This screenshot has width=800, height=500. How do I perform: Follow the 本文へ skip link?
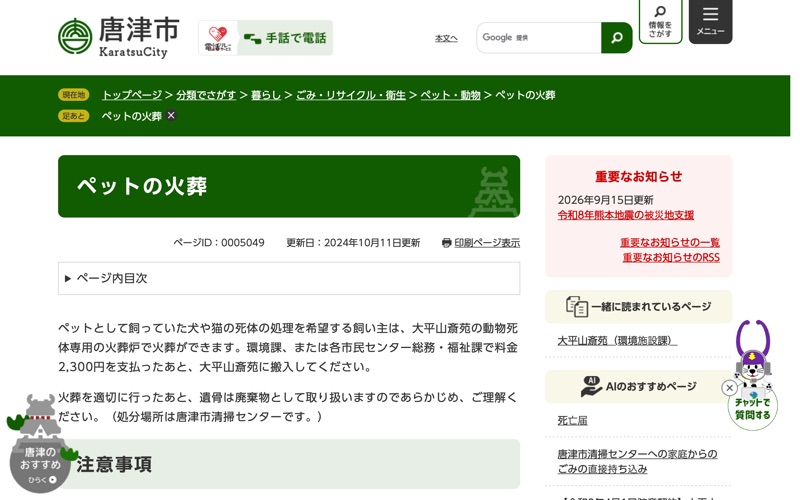446,38
